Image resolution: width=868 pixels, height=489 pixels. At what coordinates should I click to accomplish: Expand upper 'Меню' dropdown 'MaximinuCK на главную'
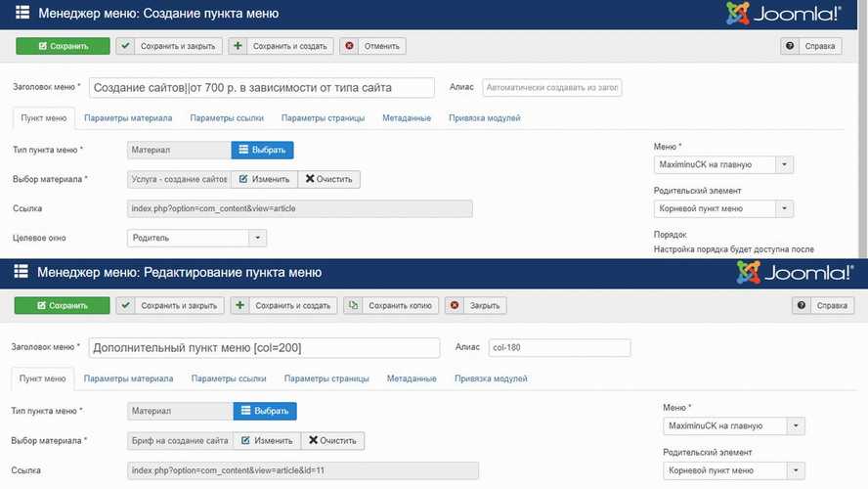[x=723, y=165]
